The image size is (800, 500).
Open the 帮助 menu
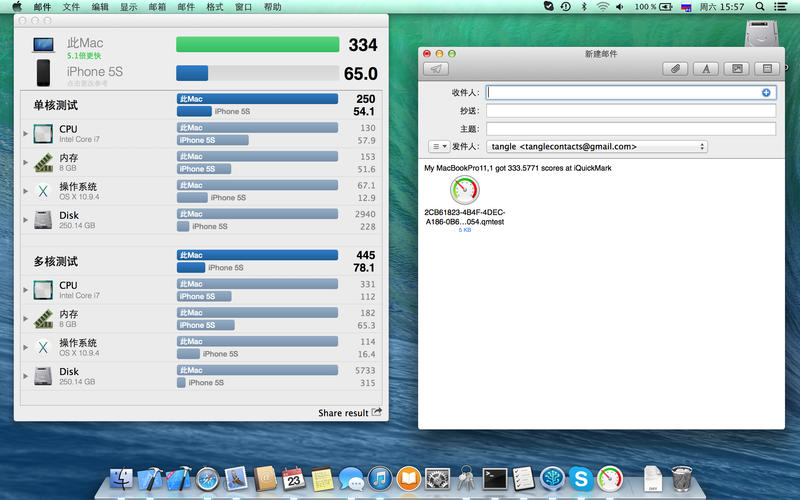(x=272, y=7)
